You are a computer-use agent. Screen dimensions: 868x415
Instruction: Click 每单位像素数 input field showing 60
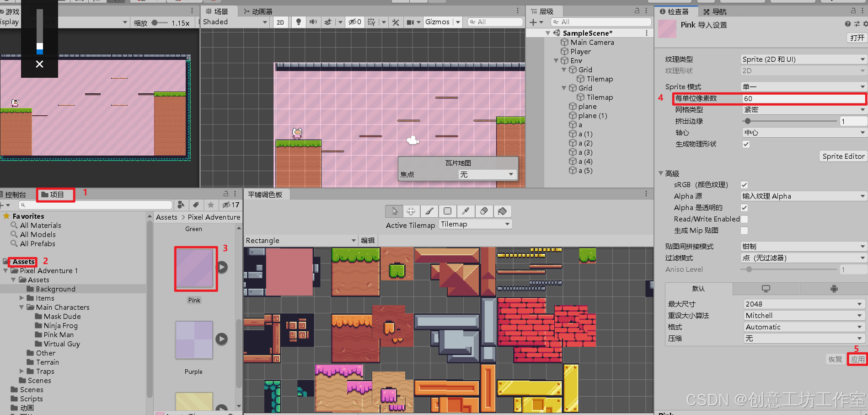click(804, 98)
